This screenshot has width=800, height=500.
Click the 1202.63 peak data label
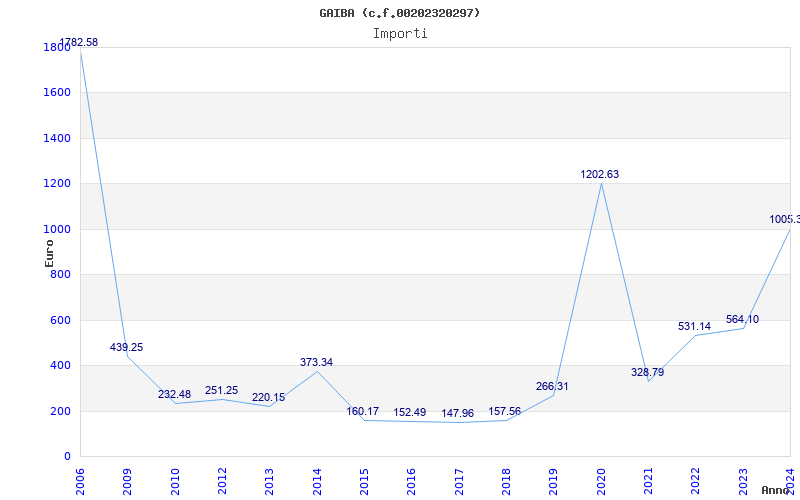pyautogui.click(x=599, y=174)
